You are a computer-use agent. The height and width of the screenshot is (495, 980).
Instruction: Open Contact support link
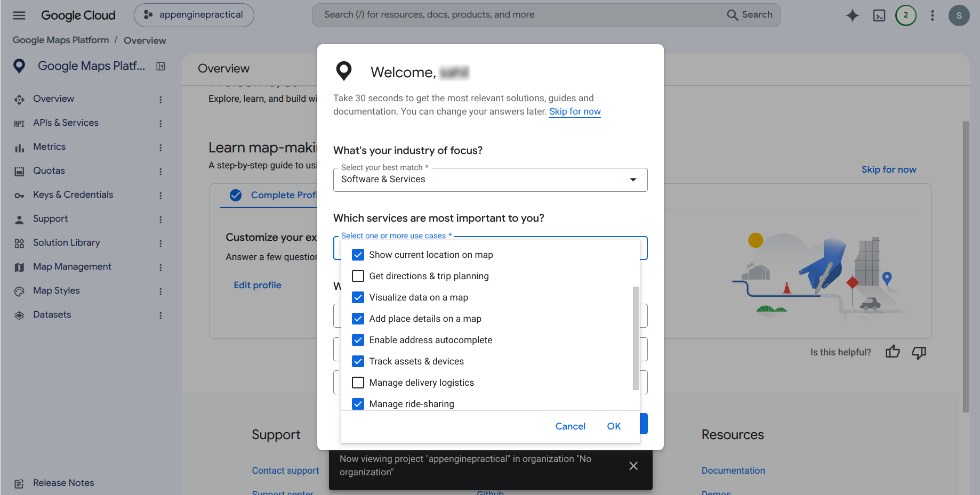coord(285,470)
